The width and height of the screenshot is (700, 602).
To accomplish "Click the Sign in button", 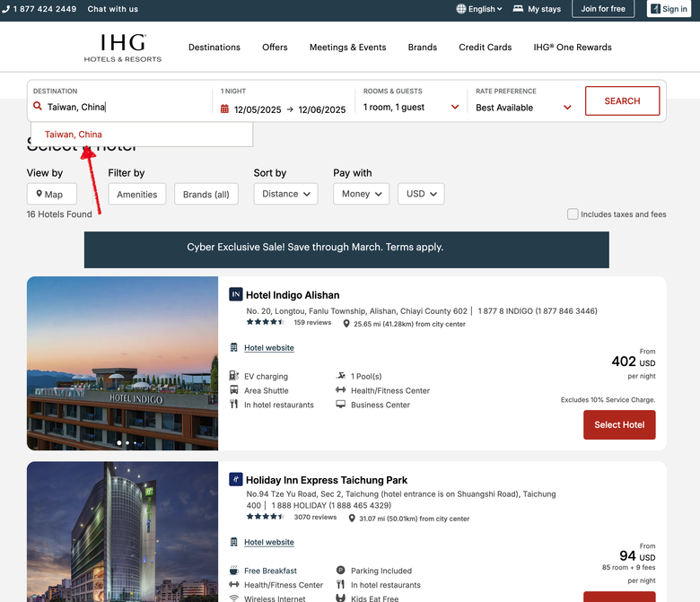I will (x=669, y=9).
